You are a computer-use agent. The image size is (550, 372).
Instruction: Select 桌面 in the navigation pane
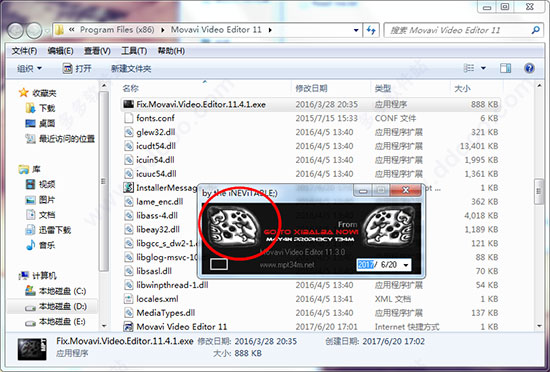pos(40,123)
